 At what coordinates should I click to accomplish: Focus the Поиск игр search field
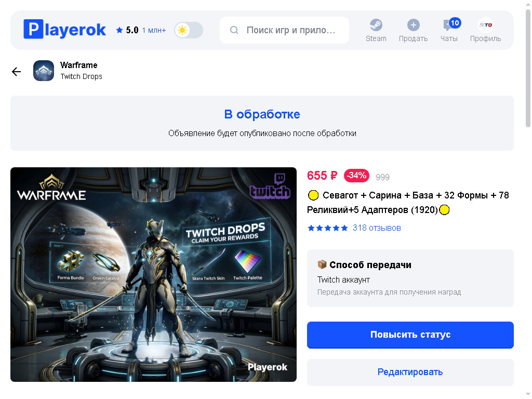[x=284, y=30]
